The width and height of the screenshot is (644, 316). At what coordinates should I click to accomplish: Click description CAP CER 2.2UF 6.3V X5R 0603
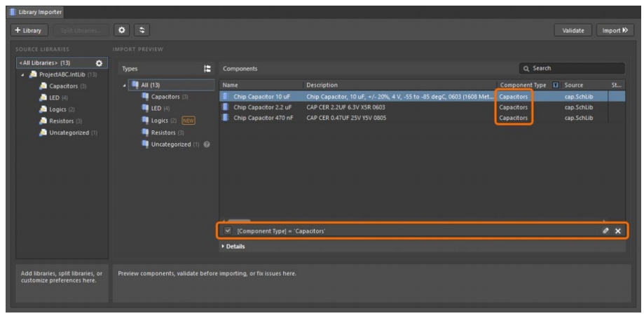click(x=345, y=107)
